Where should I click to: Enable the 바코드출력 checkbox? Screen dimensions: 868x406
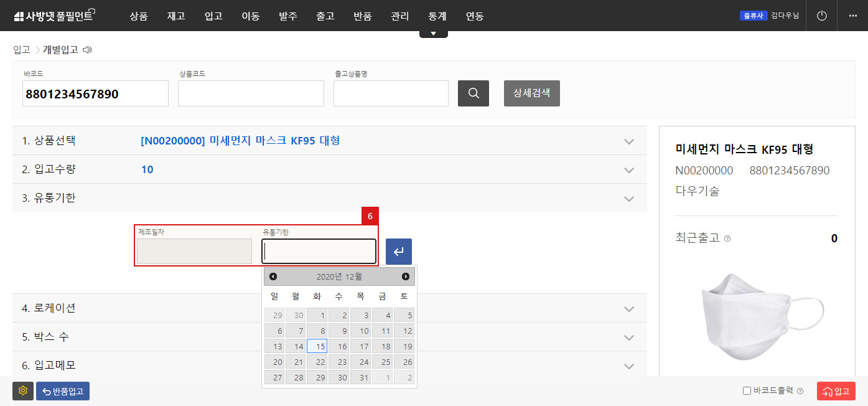click(747, 391)
